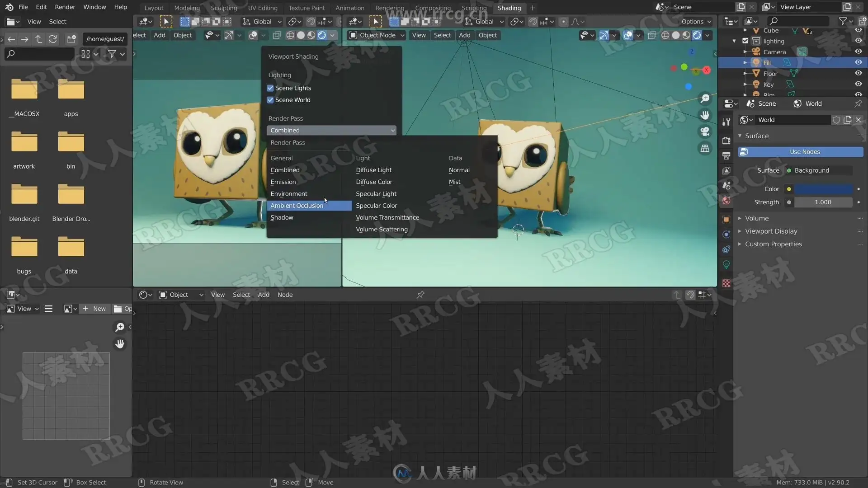Hide the Camera in outliner
The image size is (868, 488).
[x=858, y=52]
